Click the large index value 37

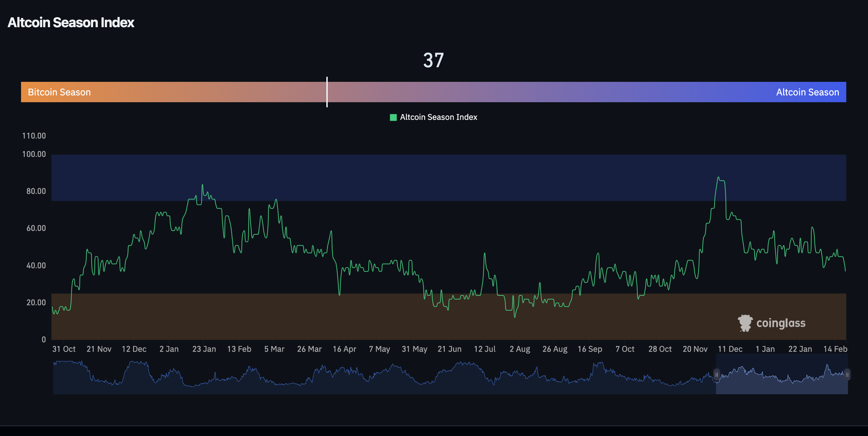pos(434,59)
